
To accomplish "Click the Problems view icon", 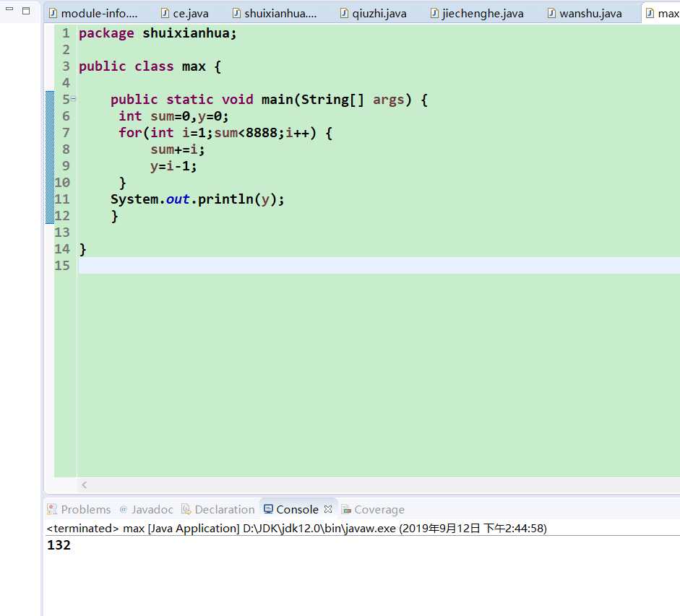I will (52, 509).
